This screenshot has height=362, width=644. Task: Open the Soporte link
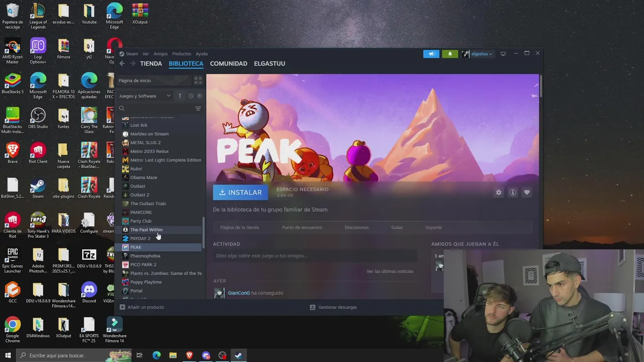click(433, 227)
